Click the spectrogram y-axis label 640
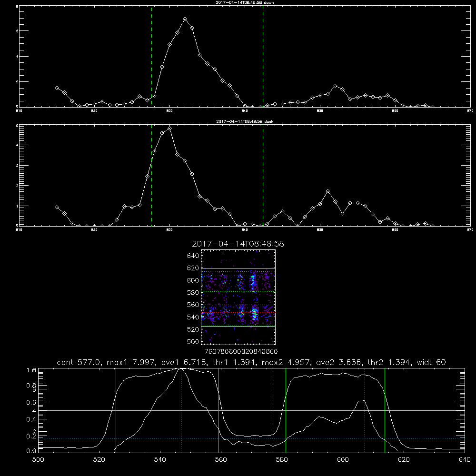Image resolution: width=476 pixels, height=476 pixels. (x=193, y=256)
